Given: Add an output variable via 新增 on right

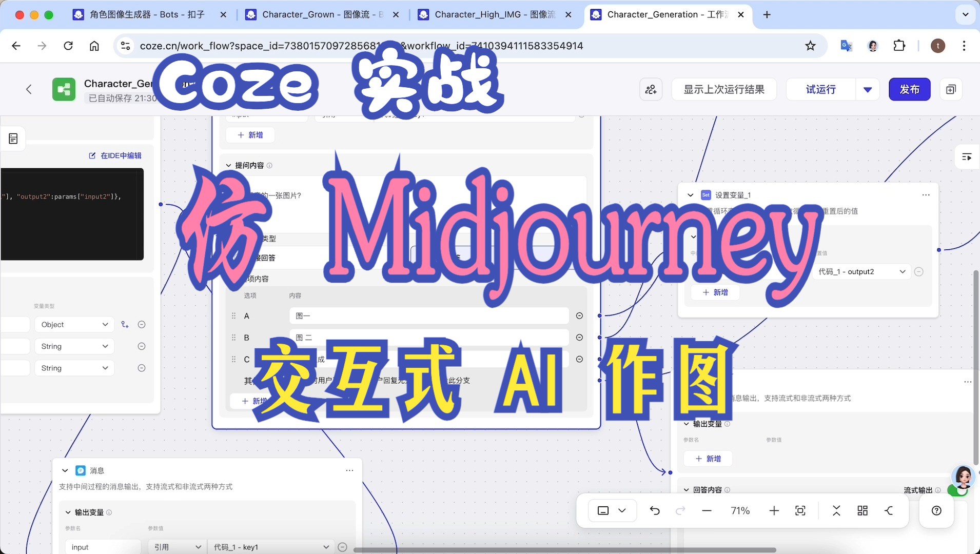Looking at the screenshot, I should point(708,459).
